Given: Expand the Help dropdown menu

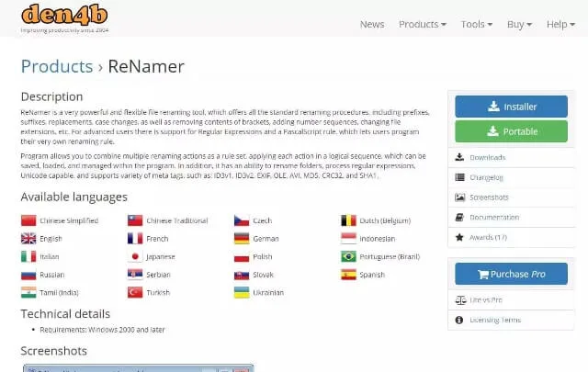Looking at the screenshot, I should pyautogui.click(x=560, y=25).
